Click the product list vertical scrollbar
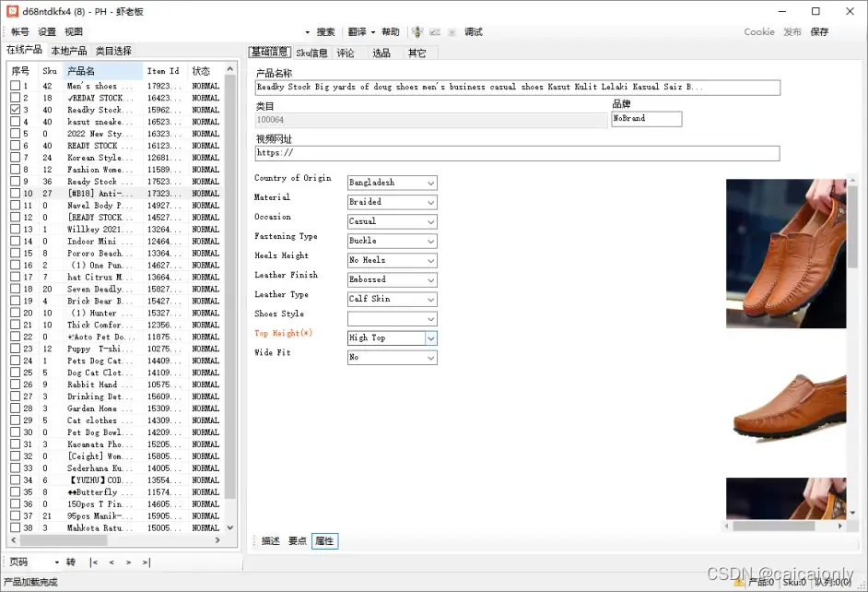Screen dimensions: 868x592 tap(230, 286)
